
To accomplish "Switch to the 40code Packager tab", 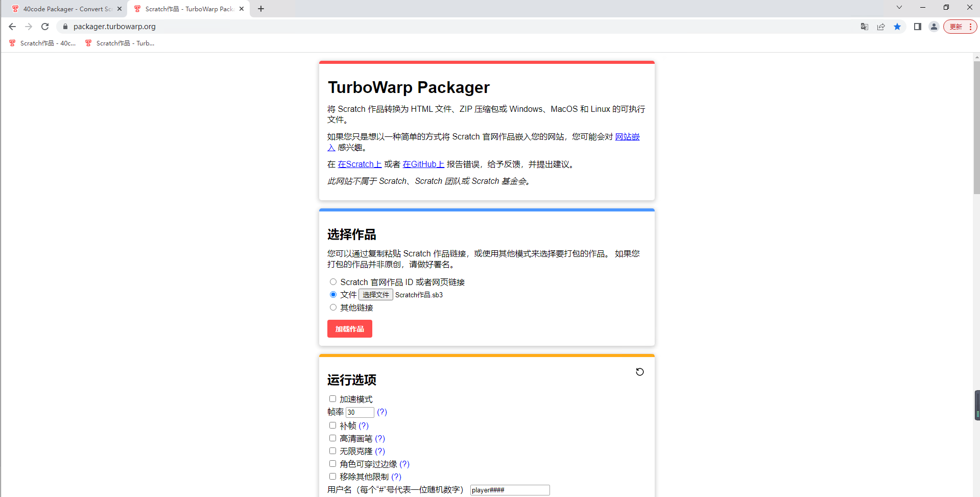I will [66, 9].
